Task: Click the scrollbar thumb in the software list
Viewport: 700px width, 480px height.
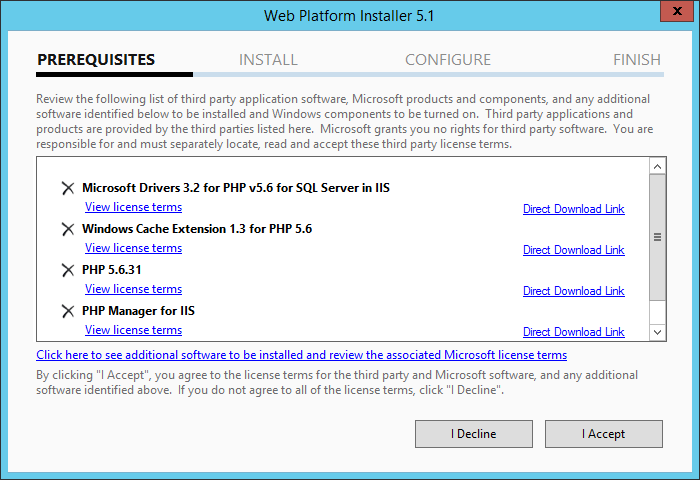Action: [657, 237]
